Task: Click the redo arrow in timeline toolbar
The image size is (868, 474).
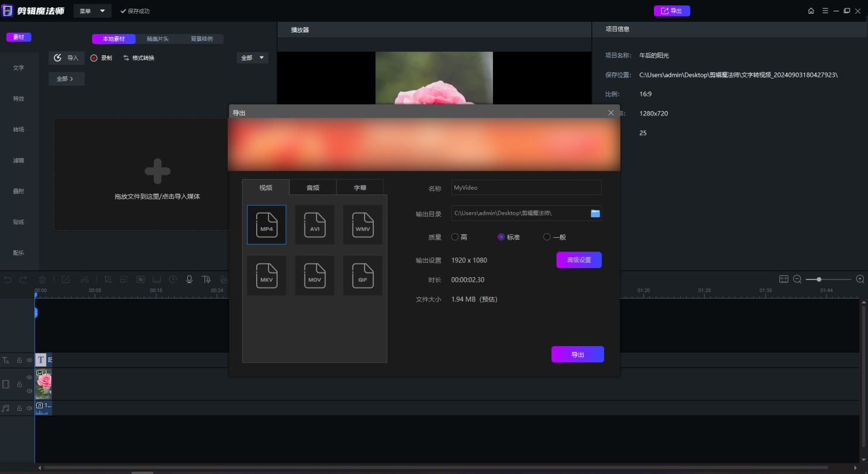Action: click(23, 279)
